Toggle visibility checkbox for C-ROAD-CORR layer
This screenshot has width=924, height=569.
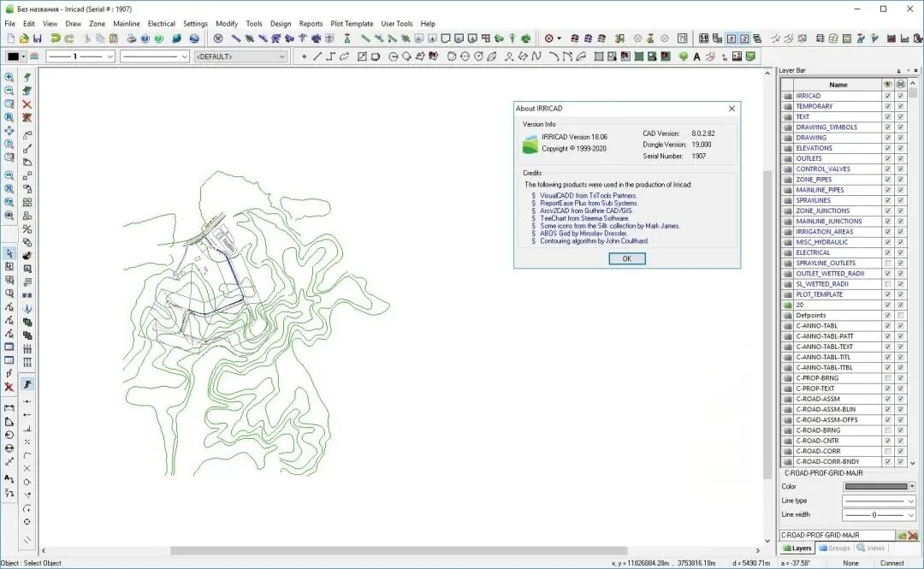[887, 451]
